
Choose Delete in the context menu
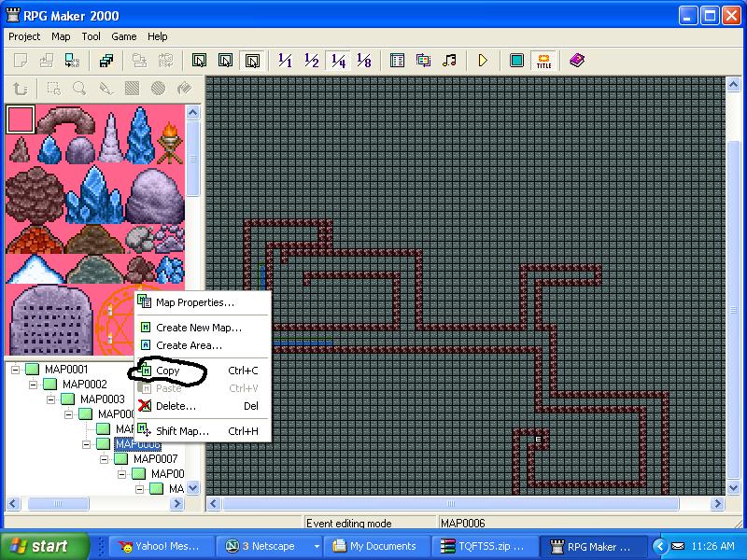(x=203, y=406)
